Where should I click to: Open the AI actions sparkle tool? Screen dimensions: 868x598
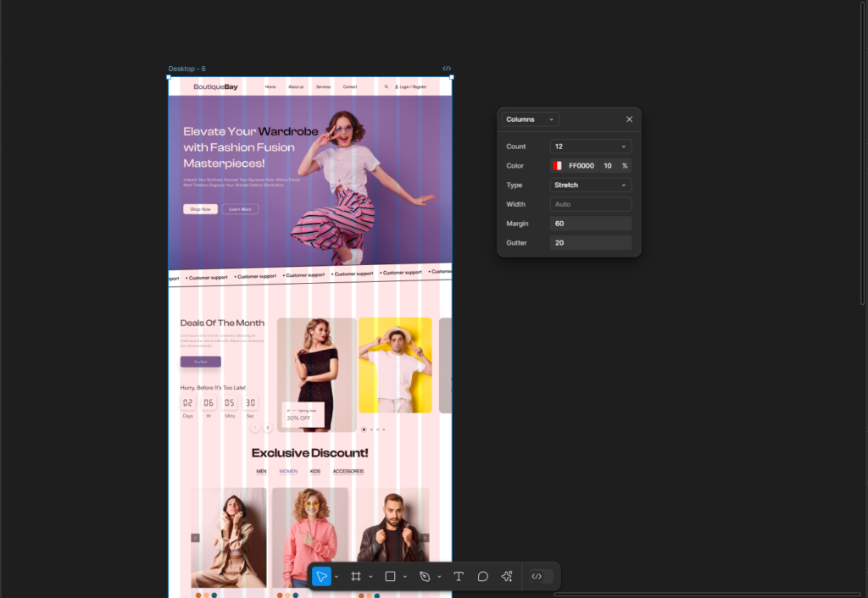pos(507,577)
